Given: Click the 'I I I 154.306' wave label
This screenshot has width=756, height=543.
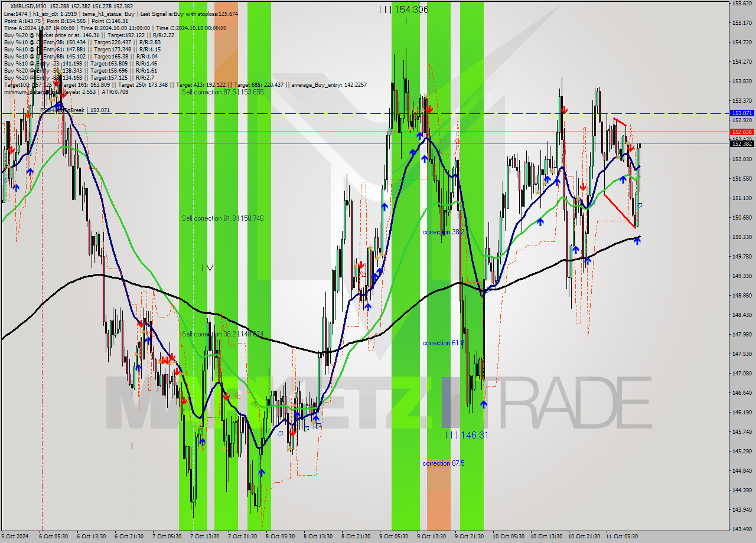Looking at the screenshot, I should point(403,9).
